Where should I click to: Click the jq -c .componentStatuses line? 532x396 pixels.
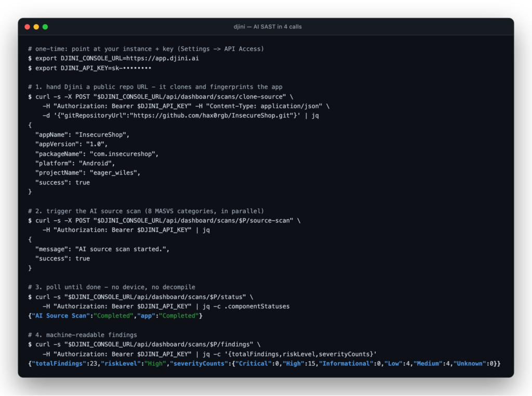166,307
